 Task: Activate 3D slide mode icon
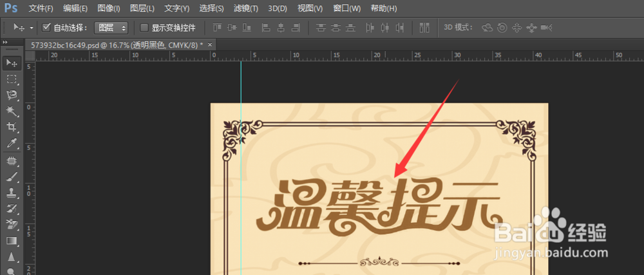(531, 28)
